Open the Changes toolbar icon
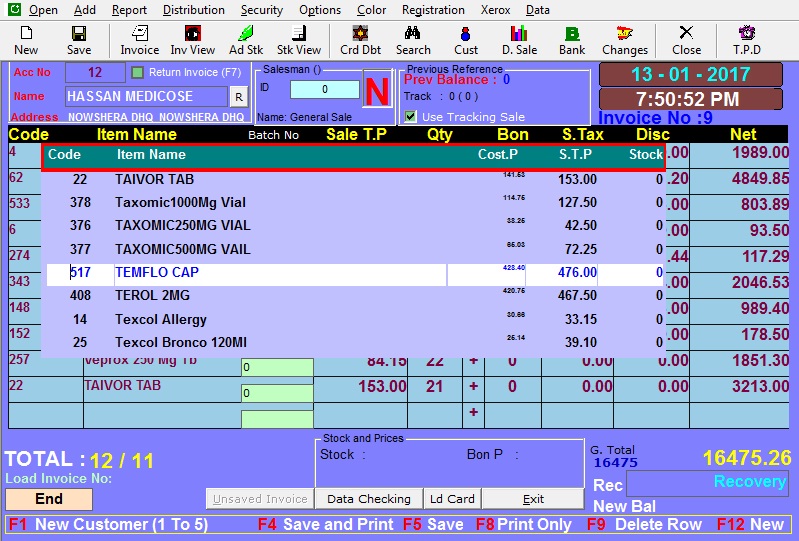 click(625, 40)
